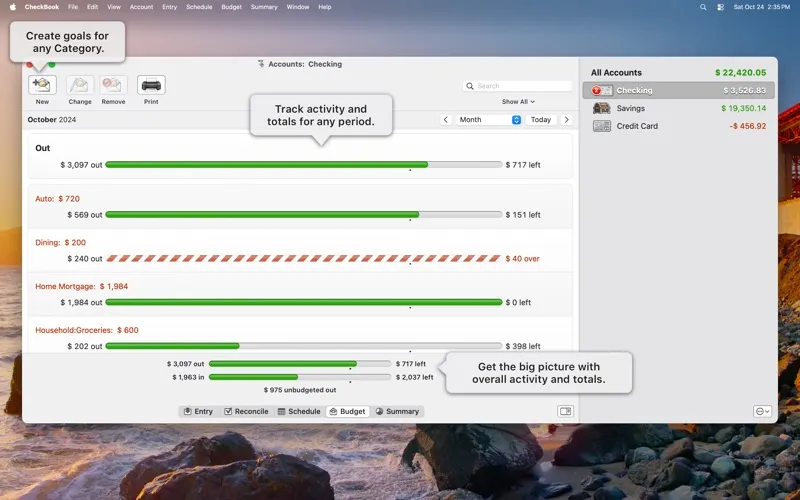Image resolution: width=800 pixels, height=500 pixels.
Task: Open the Entry menu in menu bar
Action: (169, 7)
